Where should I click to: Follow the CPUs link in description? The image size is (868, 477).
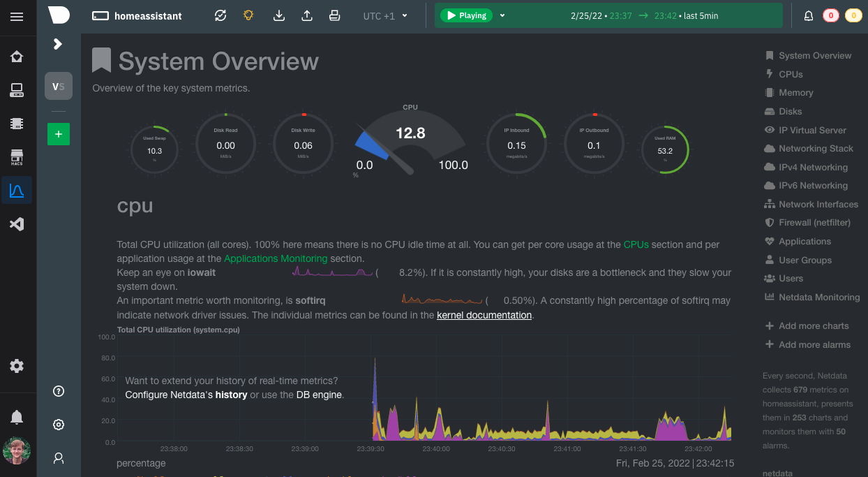(636, 244)
